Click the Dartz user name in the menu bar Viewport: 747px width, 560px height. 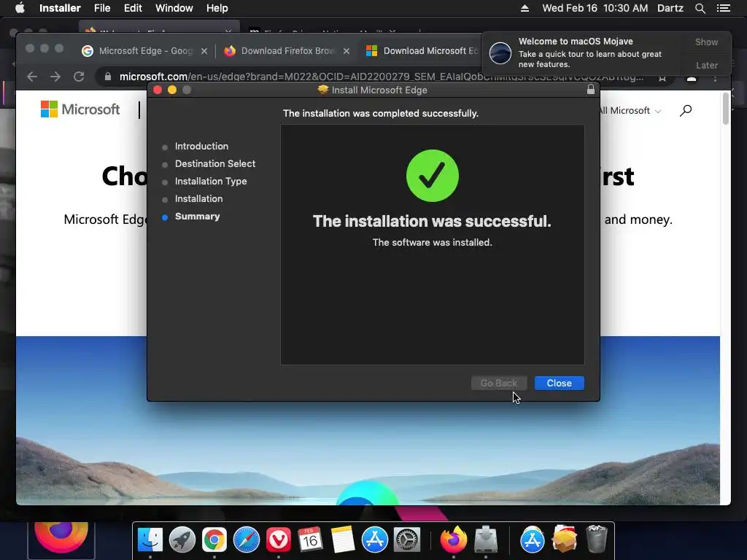(x=670, y=8)
